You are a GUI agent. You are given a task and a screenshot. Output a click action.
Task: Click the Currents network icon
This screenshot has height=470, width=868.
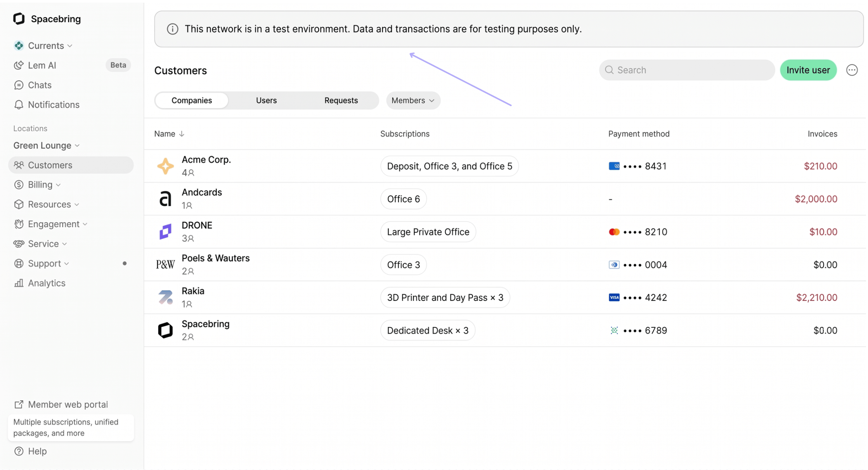(x=19, y=45)
